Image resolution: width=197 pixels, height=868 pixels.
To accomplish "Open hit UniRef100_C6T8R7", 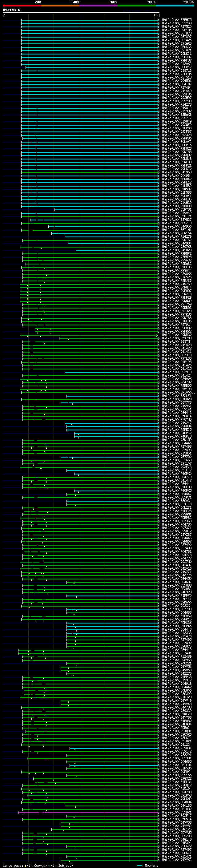I will tap(177, 37).
